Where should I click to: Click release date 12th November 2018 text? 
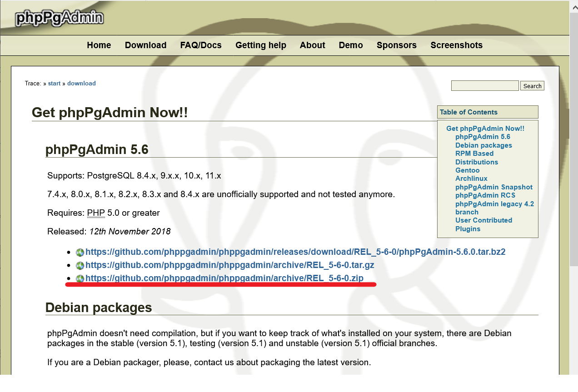click(130, 232)
